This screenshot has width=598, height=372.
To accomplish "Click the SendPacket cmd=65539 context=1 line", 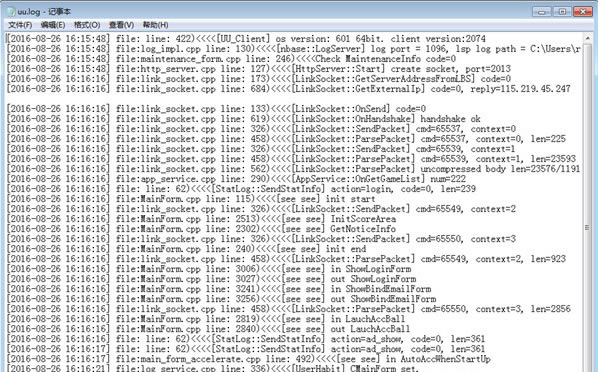I will point(261,149).
